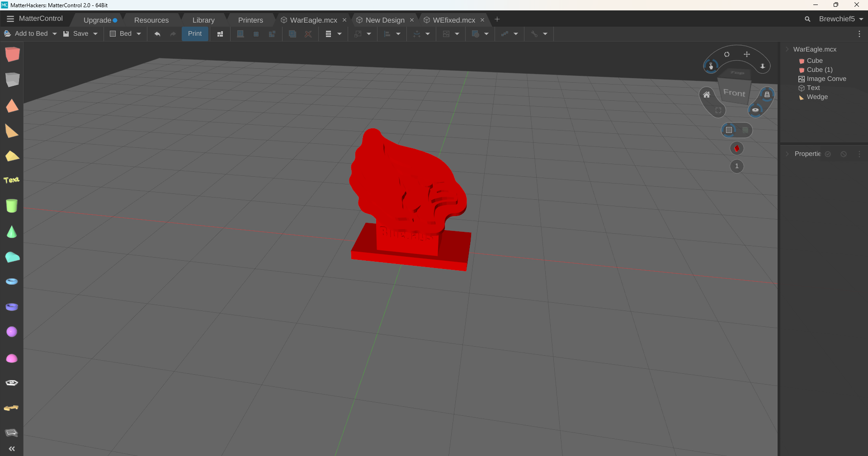
Task: Expand the WarEagle.mcx tree node
Action: (x=787, y=49)
